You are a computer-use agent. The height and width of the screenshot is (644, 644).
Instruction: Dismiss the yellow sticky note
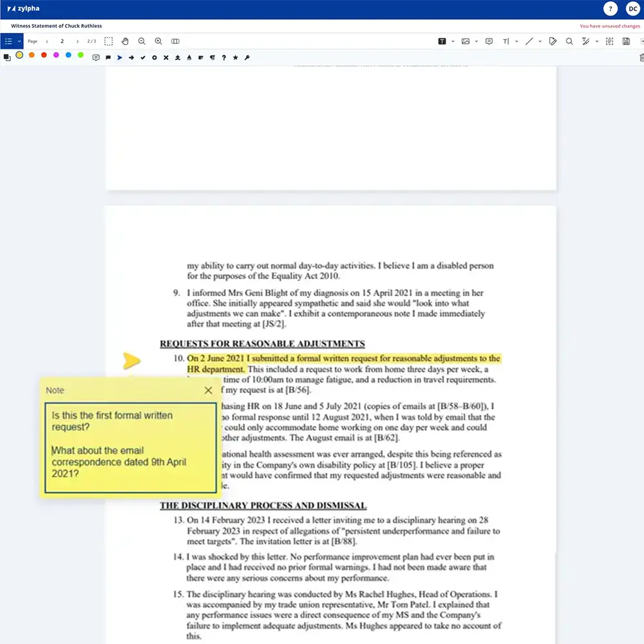point(208,390)
